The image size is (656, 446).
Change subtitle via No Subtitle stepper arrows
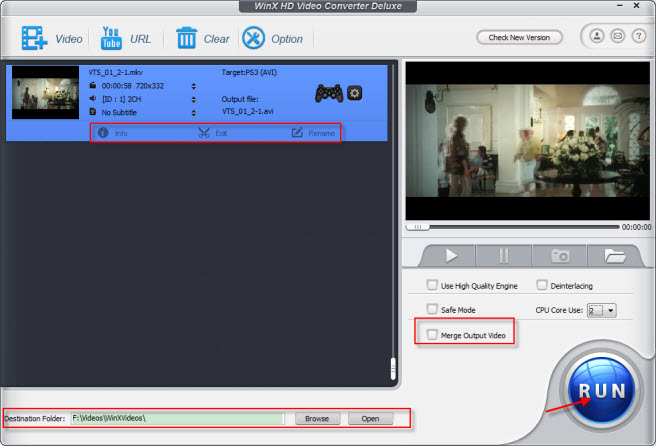point(193,113)
